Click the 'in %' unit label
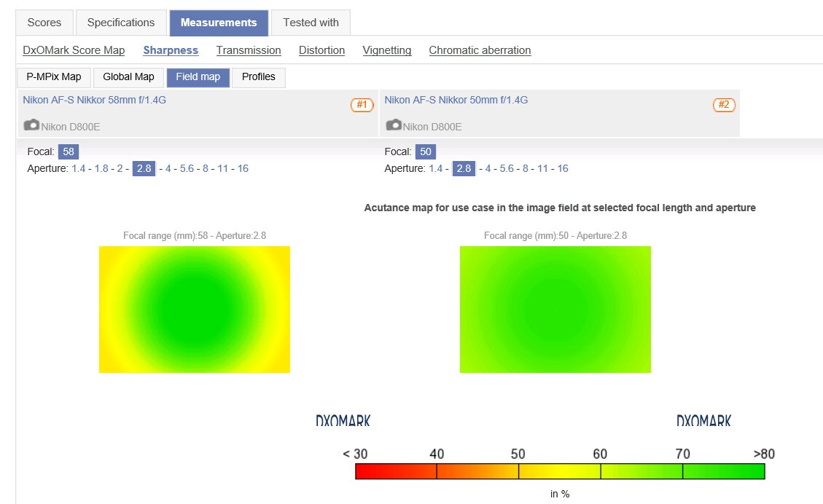823x504 pixels. pos(560,494)
